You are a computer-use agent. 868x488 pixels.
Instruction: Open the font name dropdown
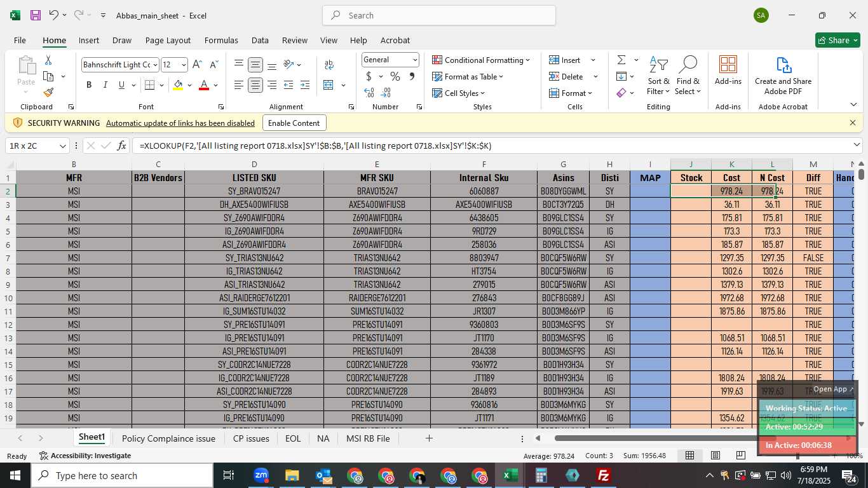click(154, 65)
